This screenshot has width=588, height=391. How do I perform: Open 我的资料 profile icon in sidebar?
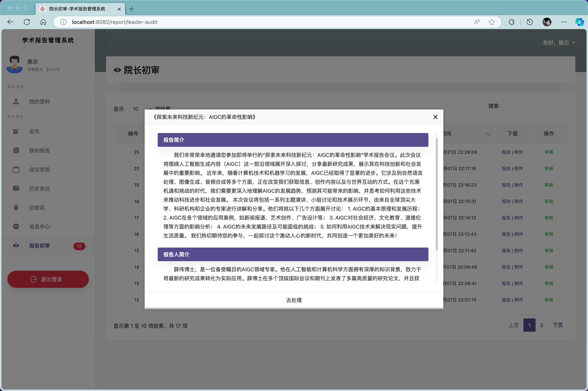coord(16,101)
